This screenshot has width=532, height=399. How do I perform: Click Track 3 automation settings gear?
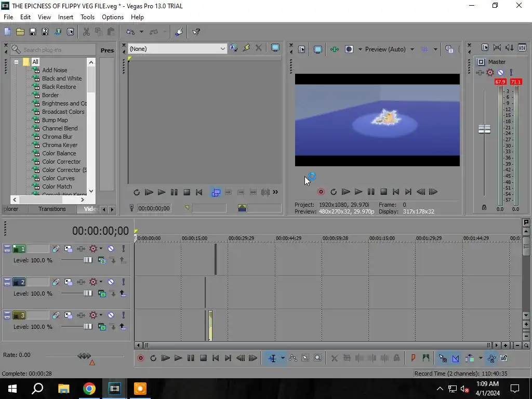click(93, 315)
